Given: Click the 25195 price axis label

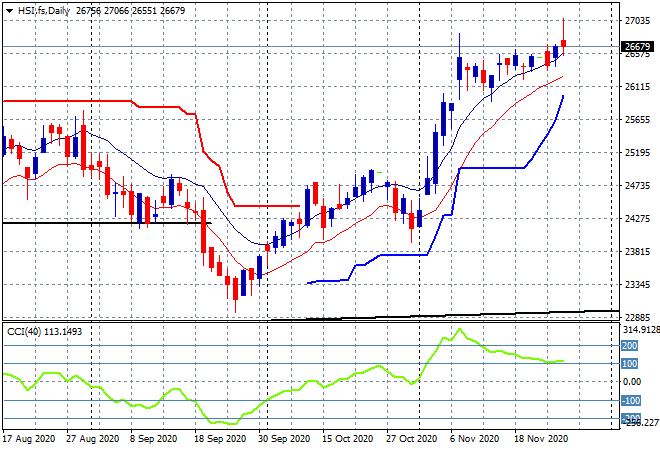Looking at the screenshot, I should [x=637, y=153].
